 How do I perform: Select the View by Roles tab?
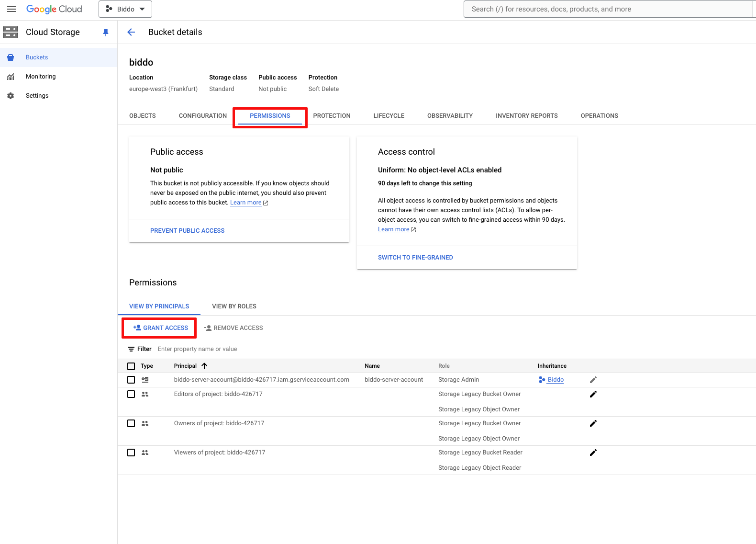coord(234,306)
